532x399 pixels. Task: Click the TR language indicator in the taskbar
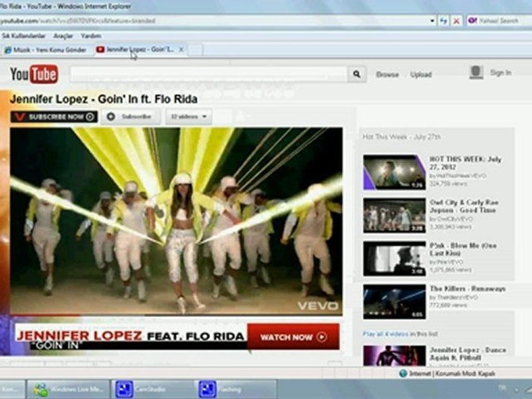click(x=502, y=387)
